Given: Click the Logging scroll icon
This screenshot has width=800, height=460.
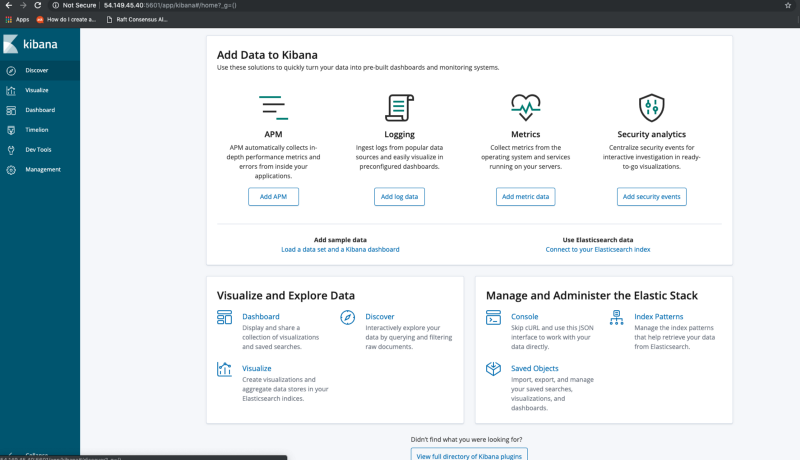Looking at the screenshot, I should (x=399, y=108).
